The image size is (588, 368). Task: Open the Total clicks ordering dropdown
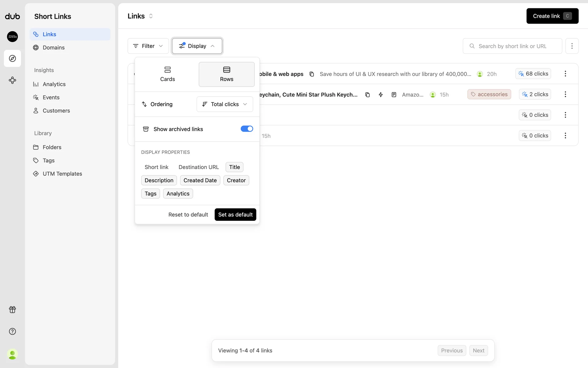click(224, 104)
